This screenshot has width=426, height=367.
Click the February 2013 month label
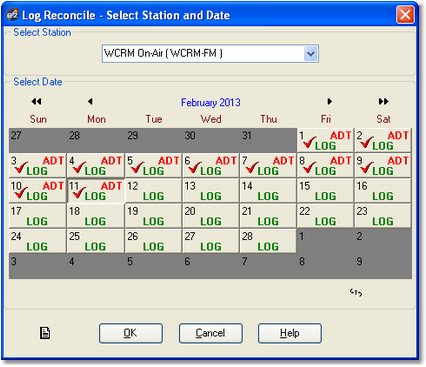tap(211, 102)
